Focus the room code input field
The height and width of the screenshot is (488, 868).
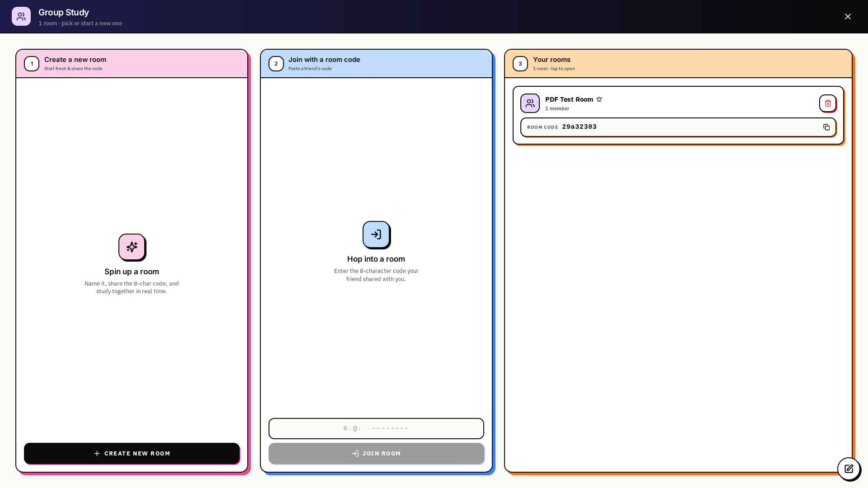[376, 428]
